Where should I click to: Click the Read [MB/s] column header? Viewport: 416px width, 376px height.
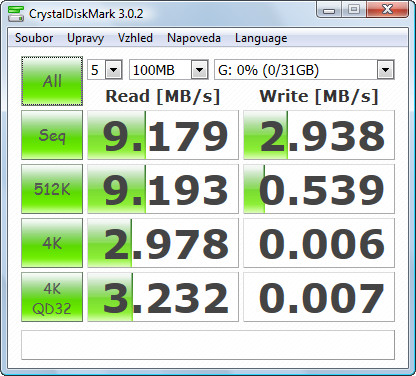point(163,96)
